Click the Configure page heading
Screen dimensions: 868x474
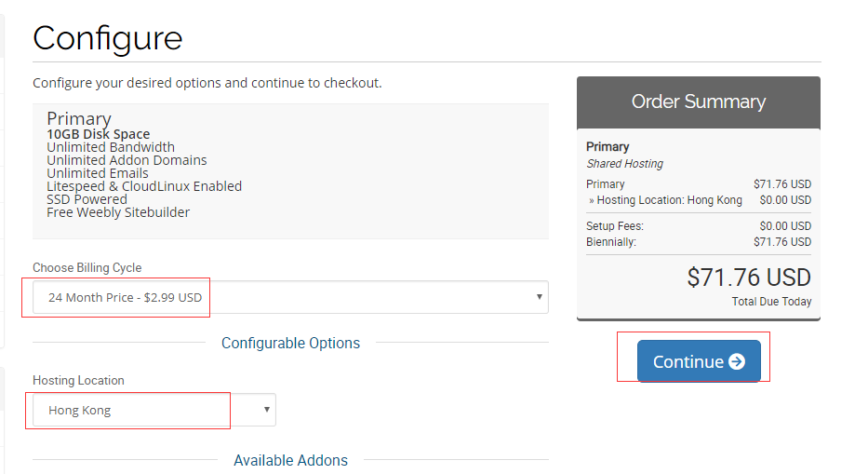click(x=107, y=38)
